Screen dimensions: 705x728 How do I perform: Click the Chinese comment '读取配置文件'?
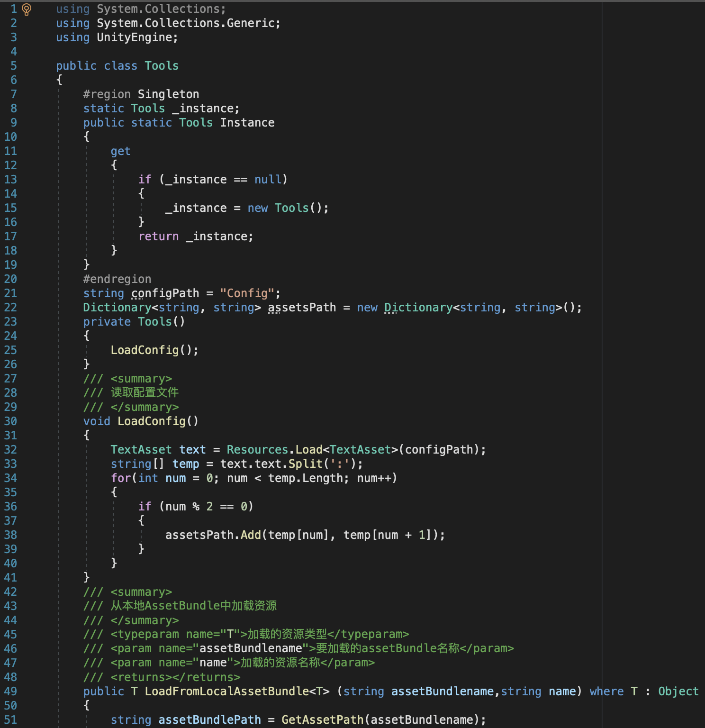(145, 392)
